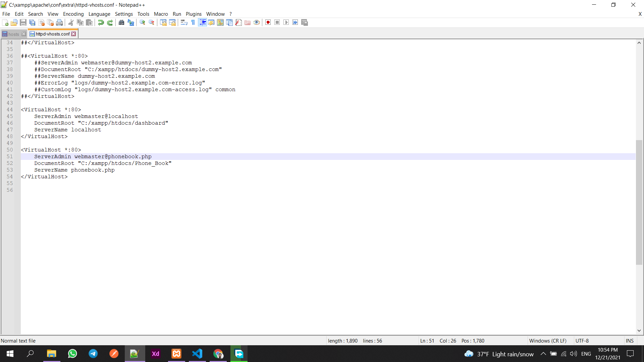Toggle word wrap toolbar icon
The width and height of the screenshot is (644, 362).
[184, 22]
